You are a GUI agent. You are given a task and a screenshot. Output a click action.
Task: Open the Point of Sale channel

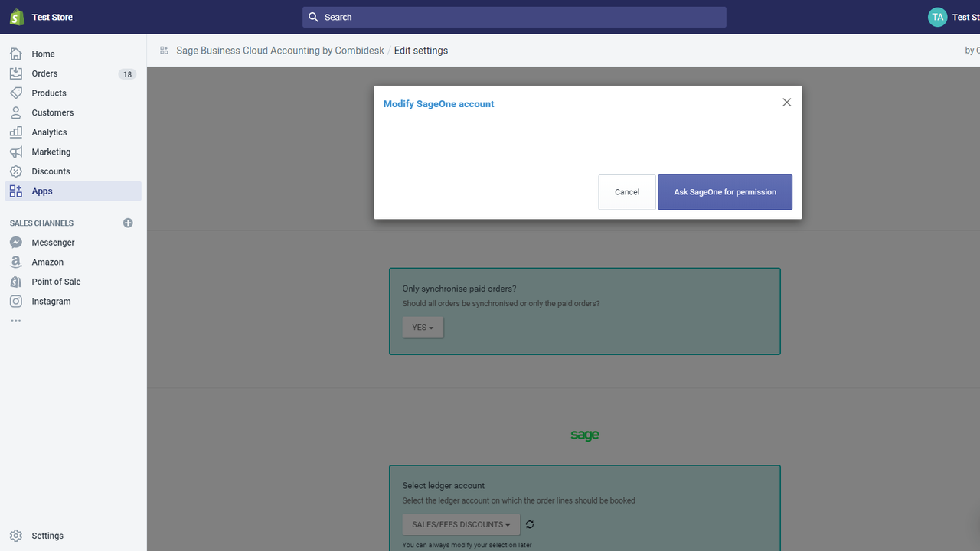coord(56,281)
